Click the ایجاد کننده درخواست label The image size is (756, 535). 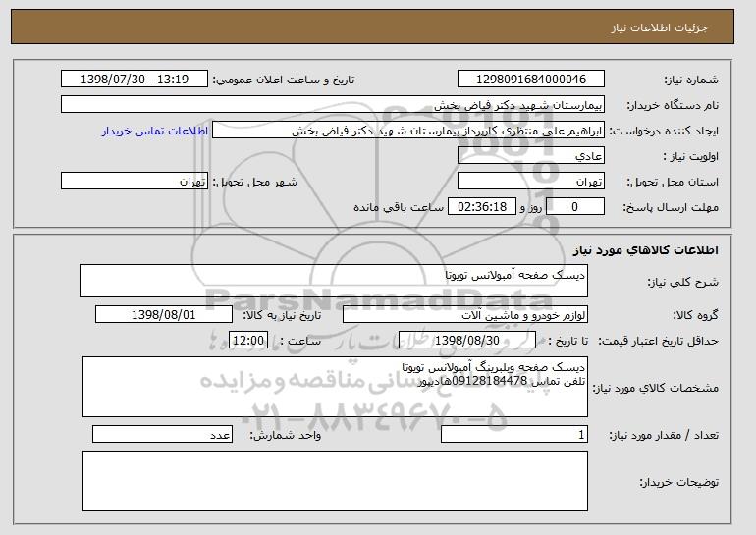664,132
